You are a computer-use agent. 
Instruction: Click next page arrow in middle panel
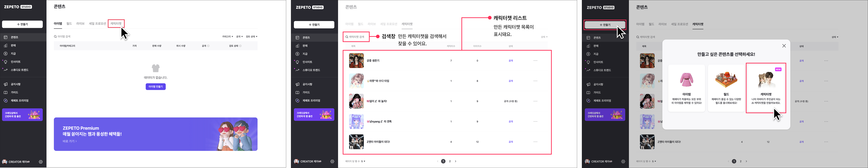click(x=456, y=161)
